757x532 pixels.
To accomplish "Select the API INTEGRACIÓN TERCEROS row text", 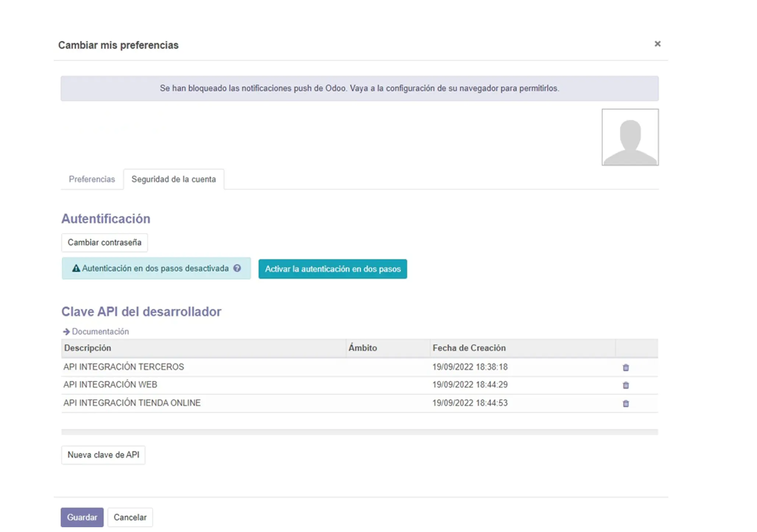I will point(124,367).
